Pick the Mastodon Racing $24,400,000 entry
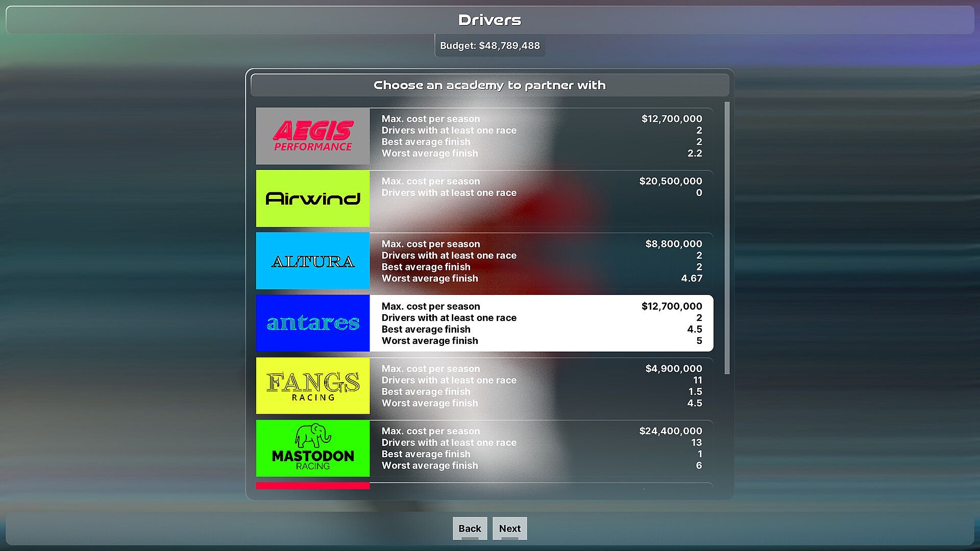 [541, 448]
